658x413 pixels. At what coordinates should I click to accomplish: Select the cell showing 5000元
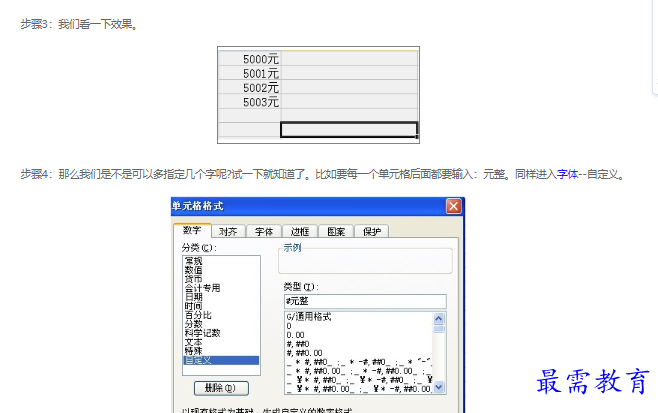click(x=250, y=59)
